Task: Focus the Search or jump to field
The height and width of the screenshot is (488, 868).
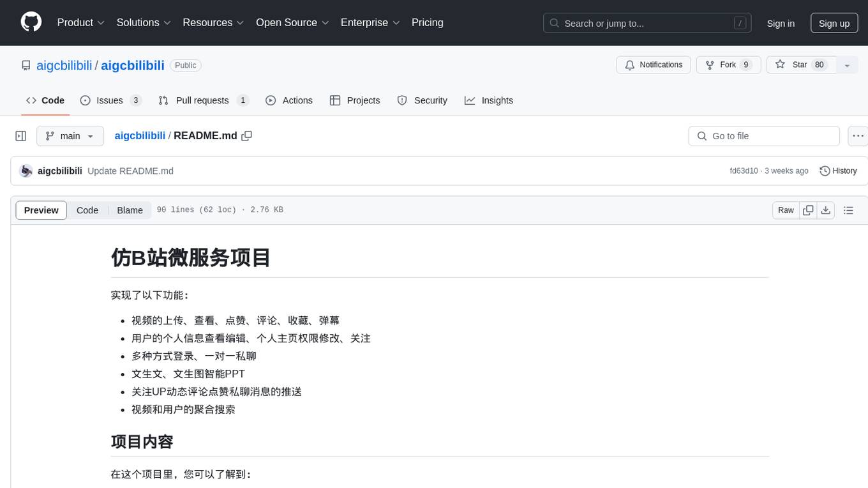Action: (x=647, y=23)
